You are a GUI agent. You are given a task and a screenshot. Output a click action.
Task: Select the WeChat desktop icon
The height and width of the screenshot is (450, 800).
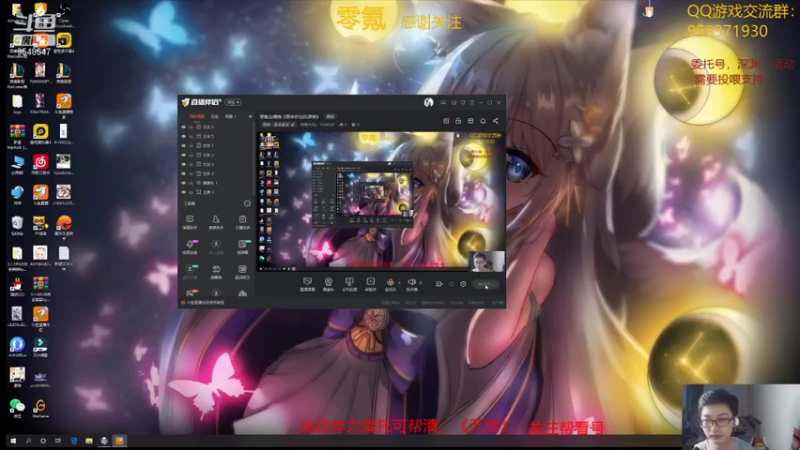tap(17, 408)
